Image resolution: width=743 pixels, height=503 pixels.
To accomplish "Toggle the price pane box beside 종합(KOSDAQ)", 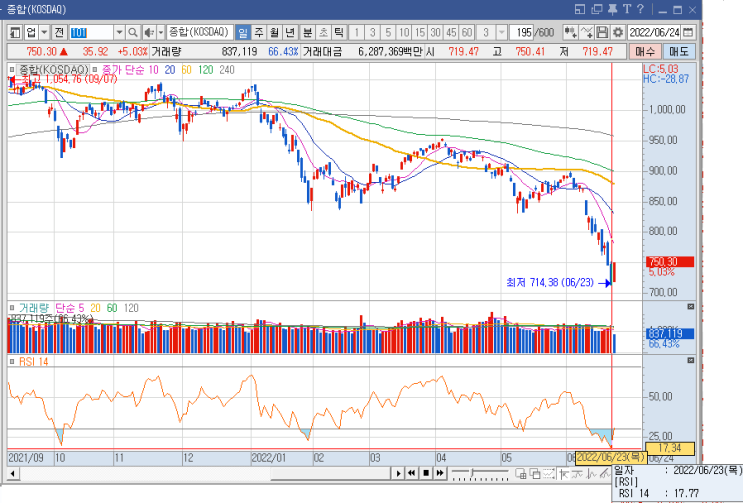I will coord(12,70).
